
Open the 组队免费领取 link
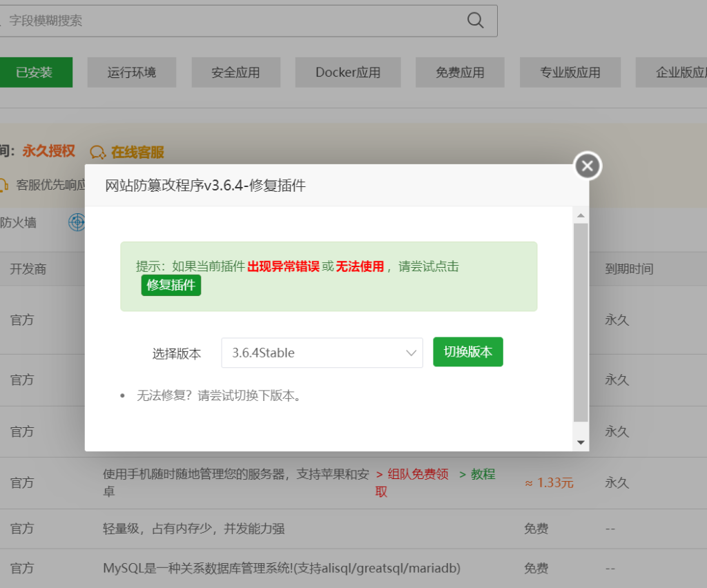point(412,475)
